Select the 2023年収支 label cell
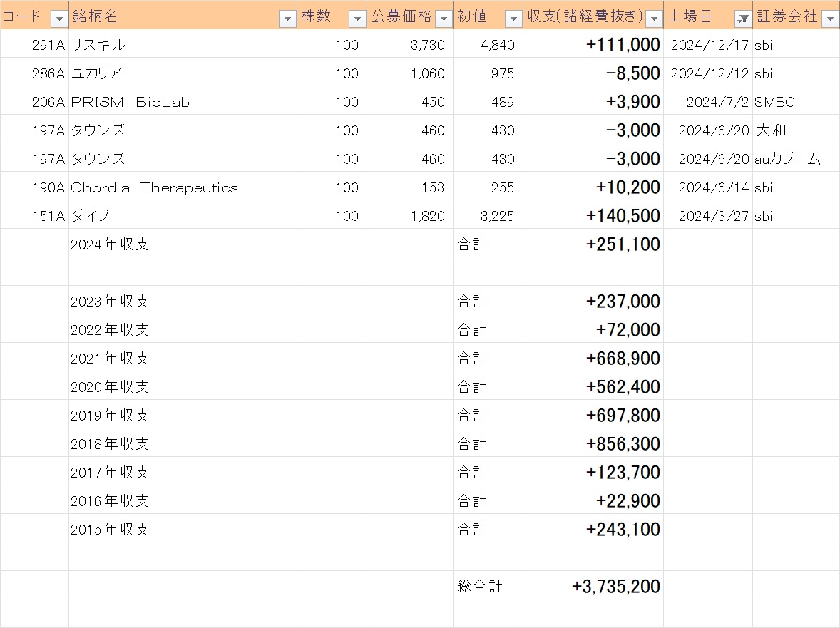Viewport: 840px width, 628px height. pyautogui.click(x=183, y=300)
